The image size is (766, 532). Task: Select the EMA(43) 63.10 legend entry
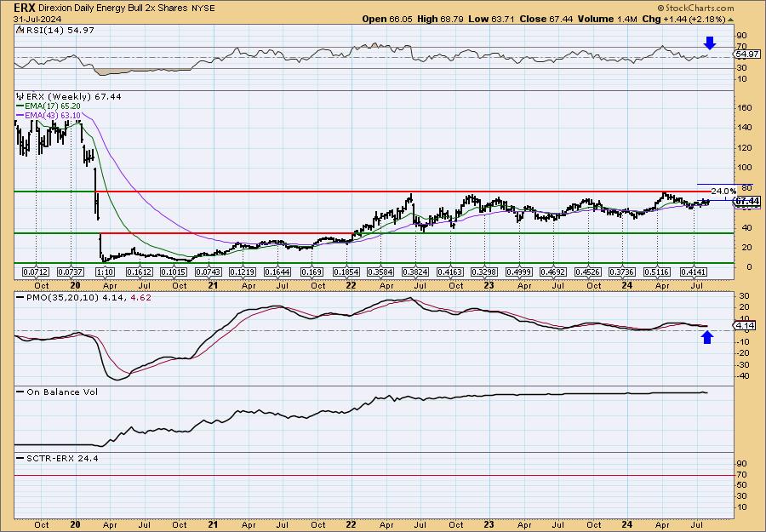coord(49,115)
